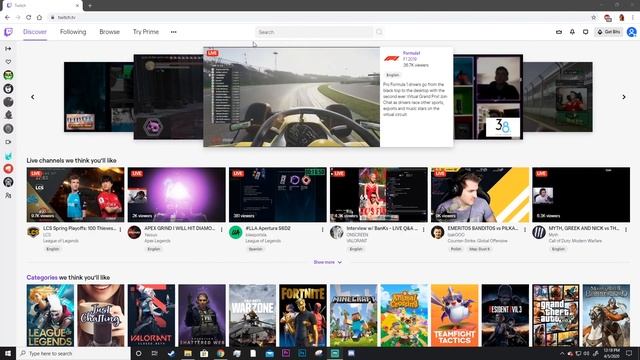Click browser back button

pyautogui.click(x=7, y=17)
